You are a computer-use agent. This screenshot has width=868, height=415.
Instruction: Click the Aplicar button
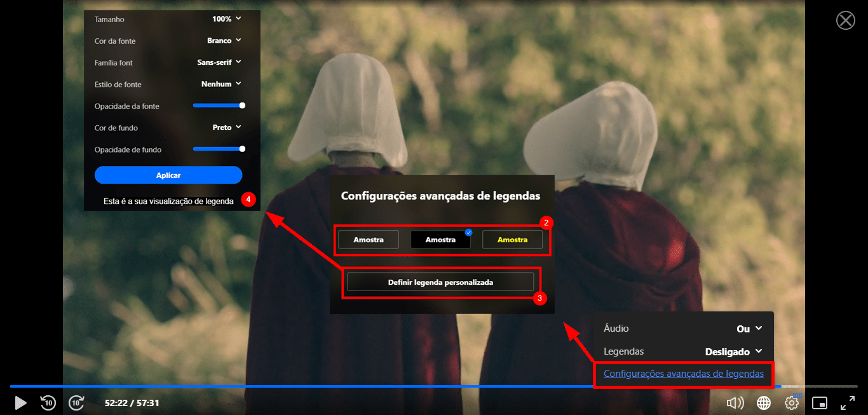pos(168,175)
